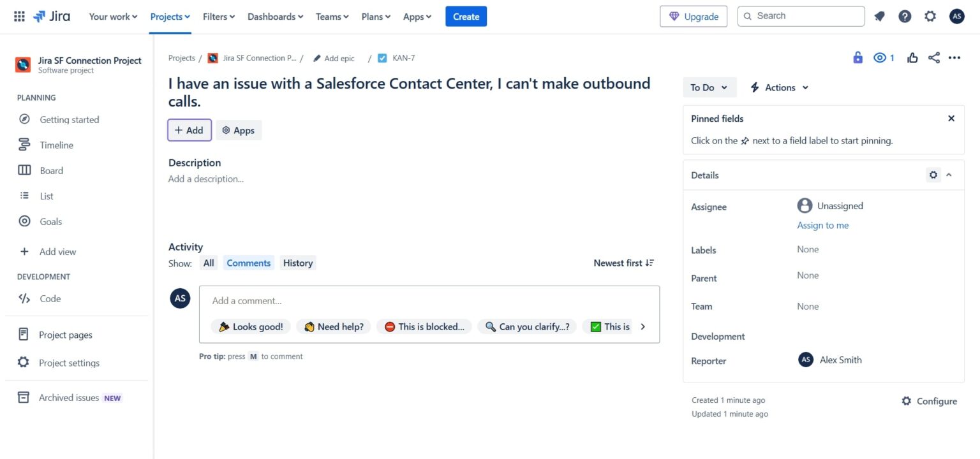This screenshot has height=459, width=980.
Task: Open Archived issues from the sidebar
Action: click(68, 397)
